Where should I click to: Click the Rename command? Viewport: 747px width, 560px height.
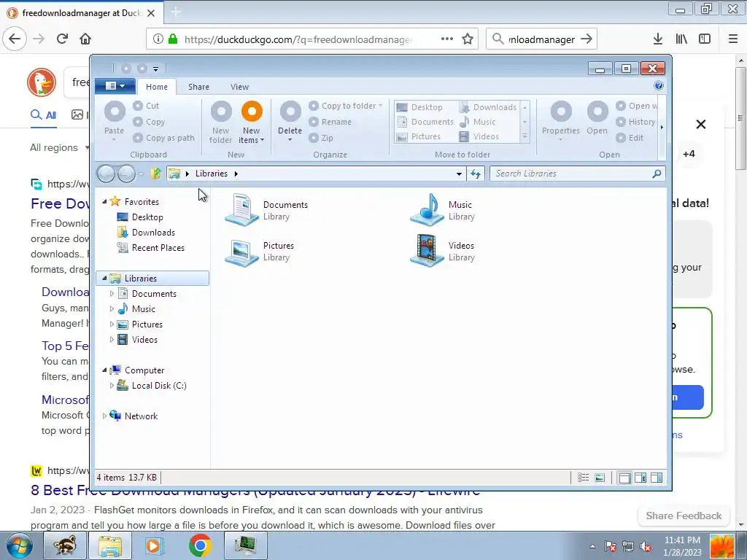tap(330, 122)
